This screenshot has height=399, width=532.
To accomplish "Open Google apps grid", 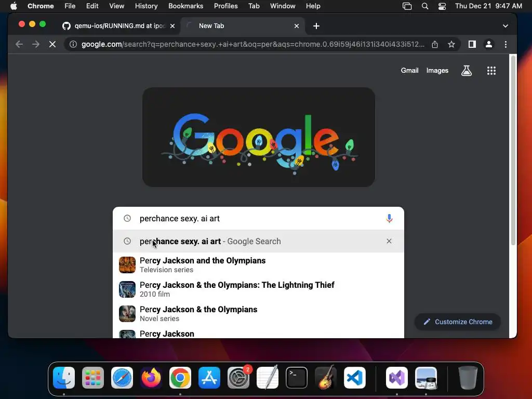I will click(x=491, y=71).
